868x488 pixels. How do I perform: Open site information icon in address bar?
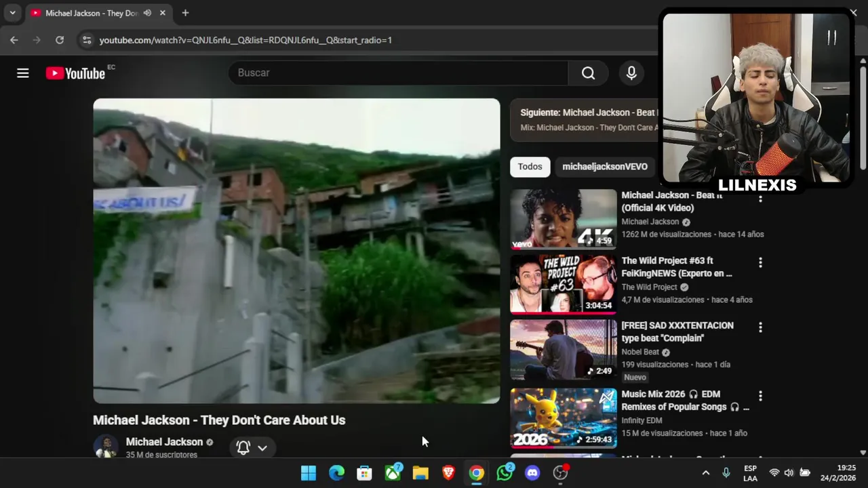[87, 40]
